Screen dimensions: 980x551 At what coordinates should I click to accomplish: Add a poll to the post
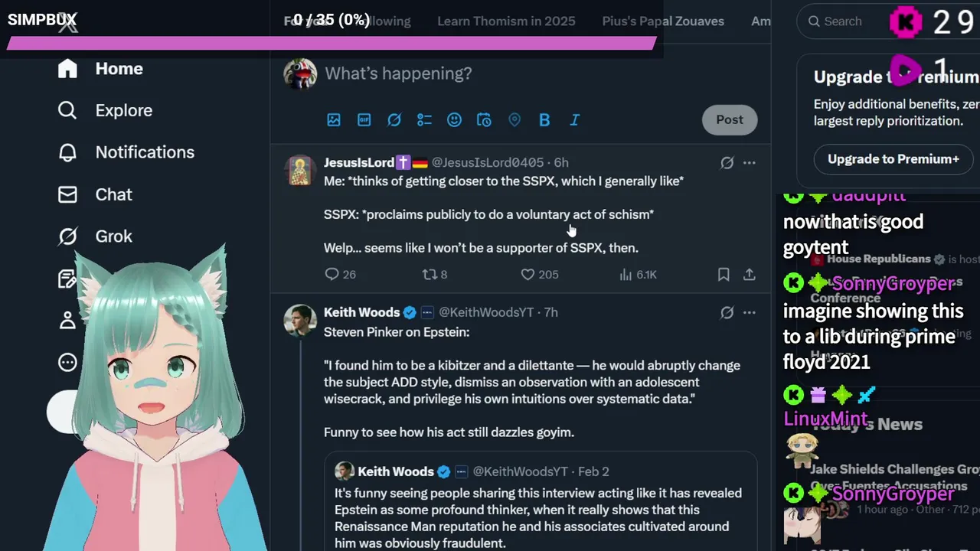coord(424,119)
